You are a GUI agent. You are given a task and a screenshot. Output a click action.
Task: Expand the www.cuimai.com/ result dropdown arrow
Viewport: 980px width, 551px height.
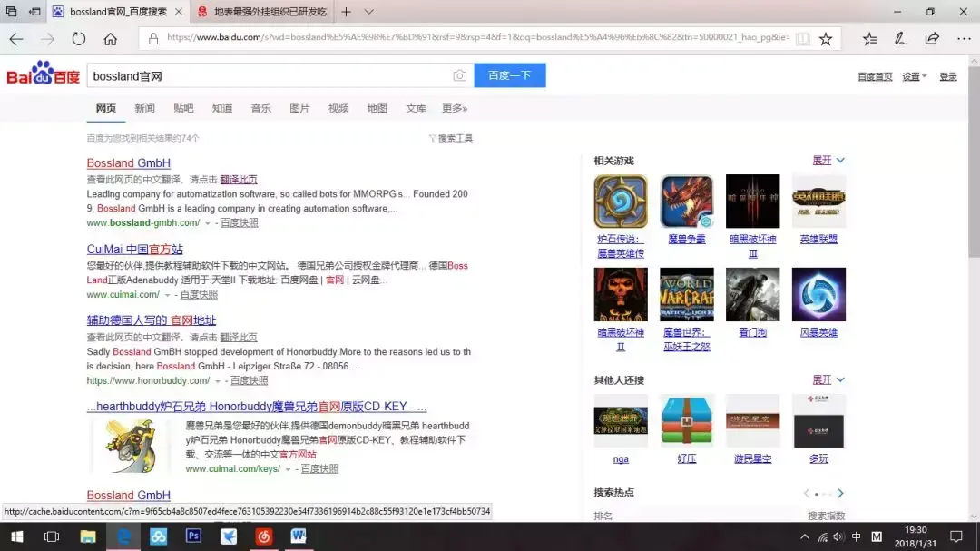[x=167, y=295]
